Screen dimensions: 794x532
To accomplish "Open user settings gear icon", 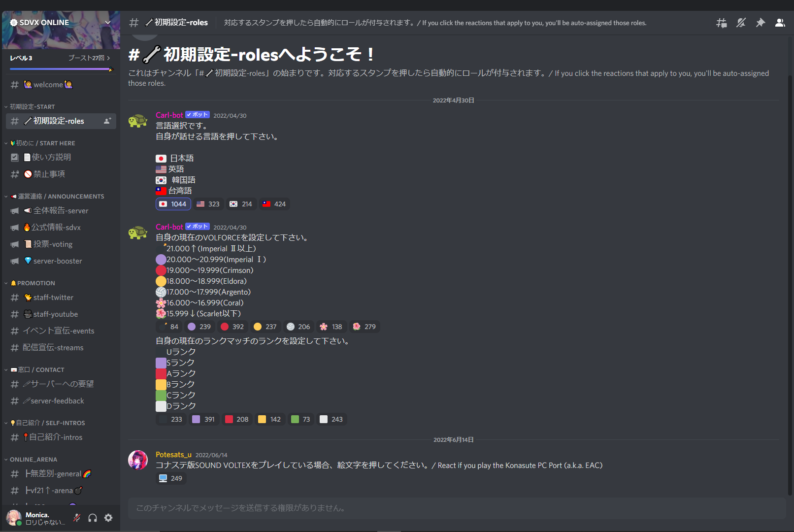I will (x=108, y=518).
